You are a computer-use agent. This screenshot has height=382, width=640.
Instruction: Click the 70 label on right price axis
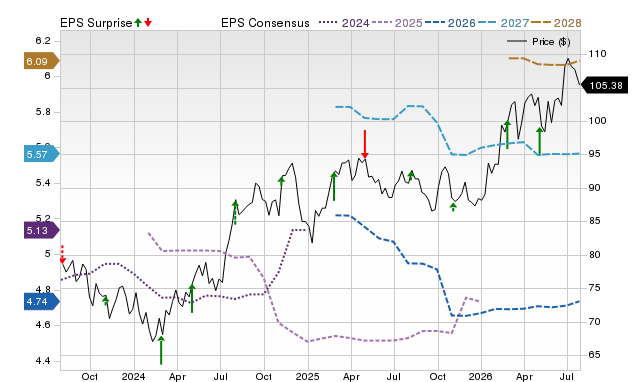click(x=594, y=322)
